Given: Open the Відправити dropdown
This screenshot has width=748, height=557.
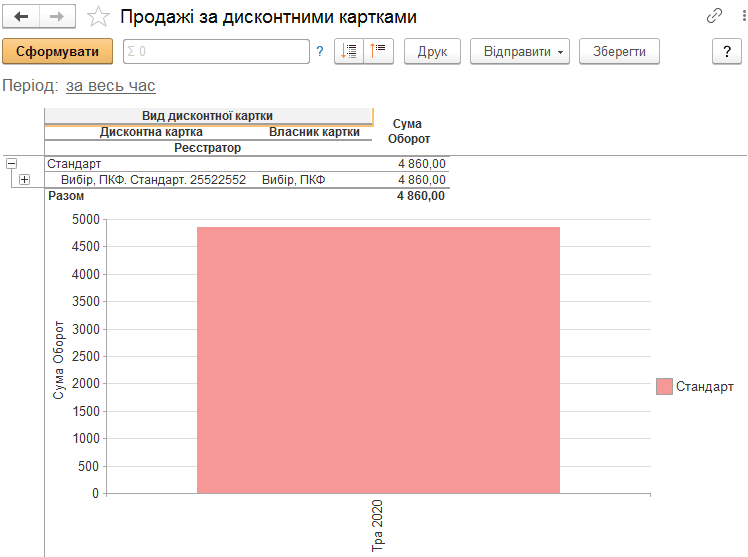Looking at the screenshot, I should tap(520, 51).
